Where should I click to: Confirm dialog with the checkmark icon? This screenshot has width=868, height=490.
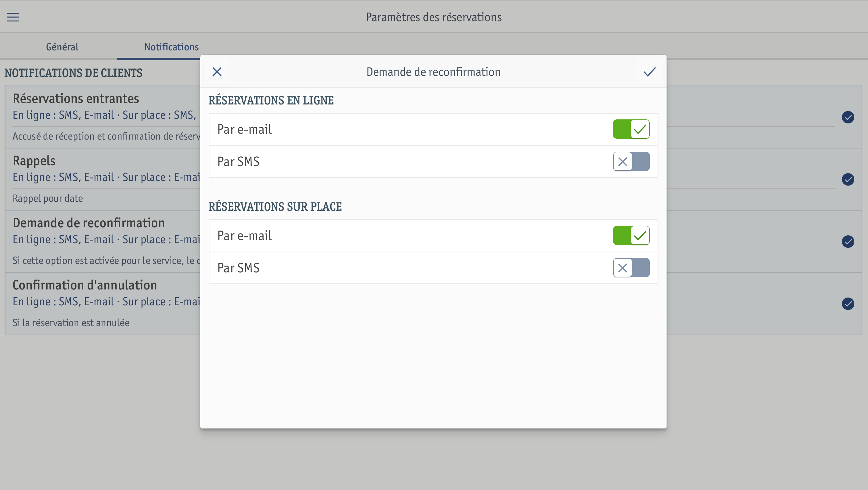(x=649, y=72)
